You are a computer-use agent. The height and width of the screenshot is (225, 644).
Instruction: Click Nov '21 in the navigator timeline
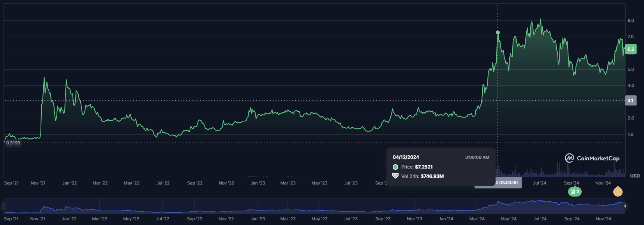click(x=37, y=219)
